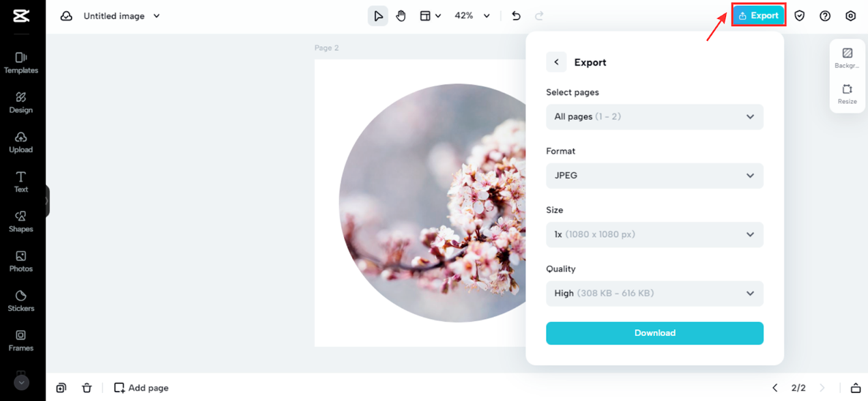This screenshot has width=868, height=401.
Task: Click the Download button
Action: [x=654, y=333]
